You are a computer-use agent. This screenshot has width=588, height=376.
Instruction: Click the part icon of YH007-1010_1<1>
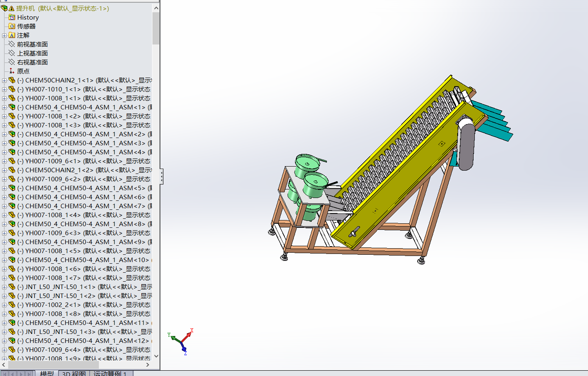point(12,89)
